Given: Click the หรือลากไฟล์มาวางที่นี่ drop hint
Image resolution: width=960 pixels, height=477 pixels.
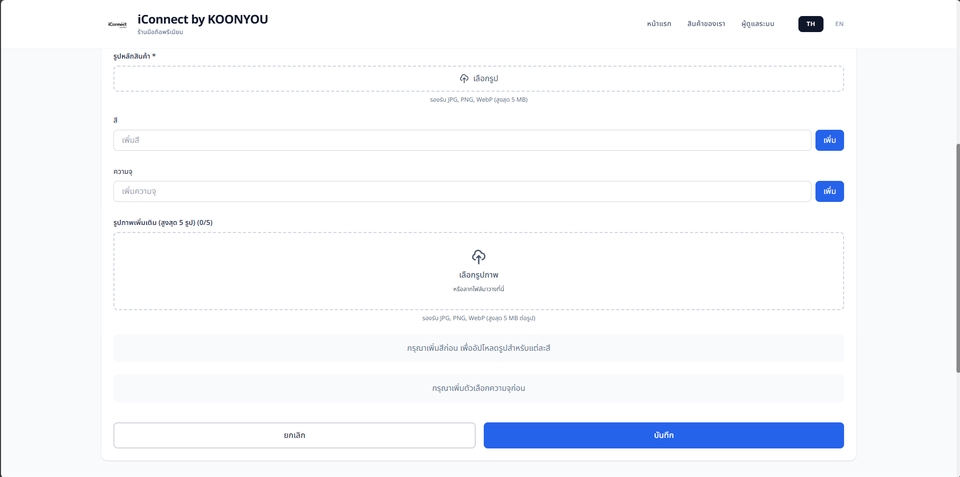Looking at the screenshot, I should click(x=478, y=289).
